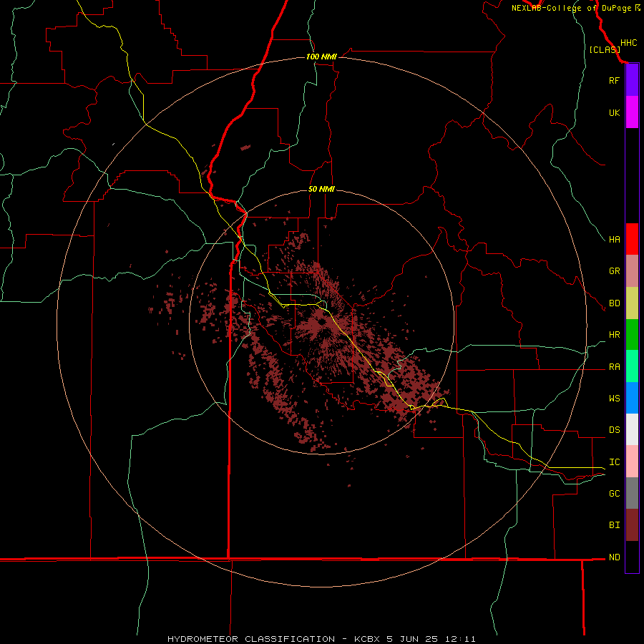644x644 pixels.
Task: Click the 50 NMI range ring label
Action: tap(321, 190)
